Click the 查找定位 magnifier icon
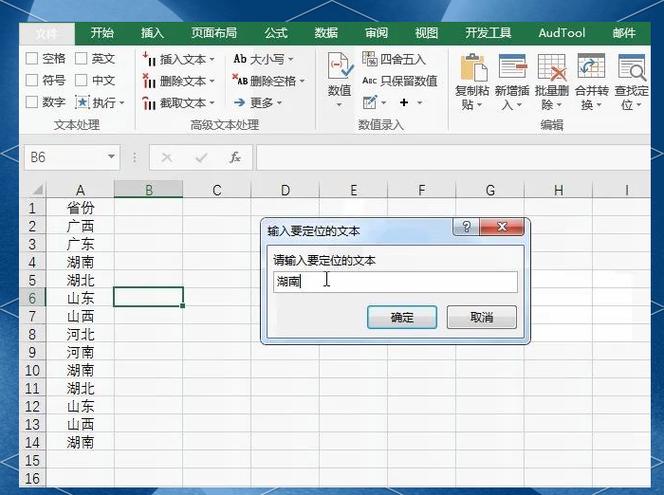This screenshot has height=495, width=664. tap(632, 67)
